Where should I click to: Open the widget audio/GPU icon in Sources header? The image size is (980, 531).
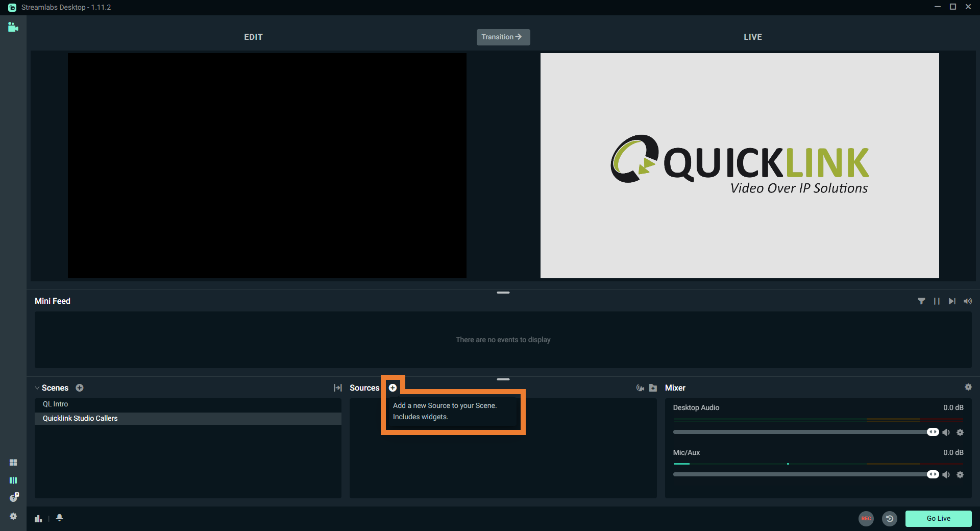tap(640, 388)
